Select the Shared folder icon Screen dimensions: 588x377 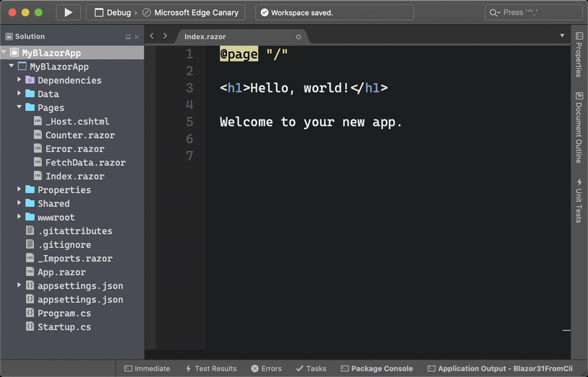30,203
